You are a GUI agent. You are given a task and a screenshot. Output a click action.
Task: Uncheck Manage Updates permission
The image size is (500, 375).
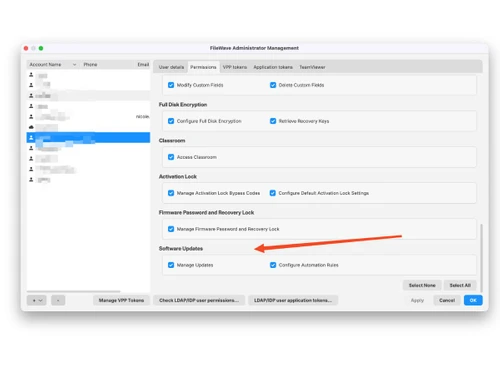coord(171,265)
